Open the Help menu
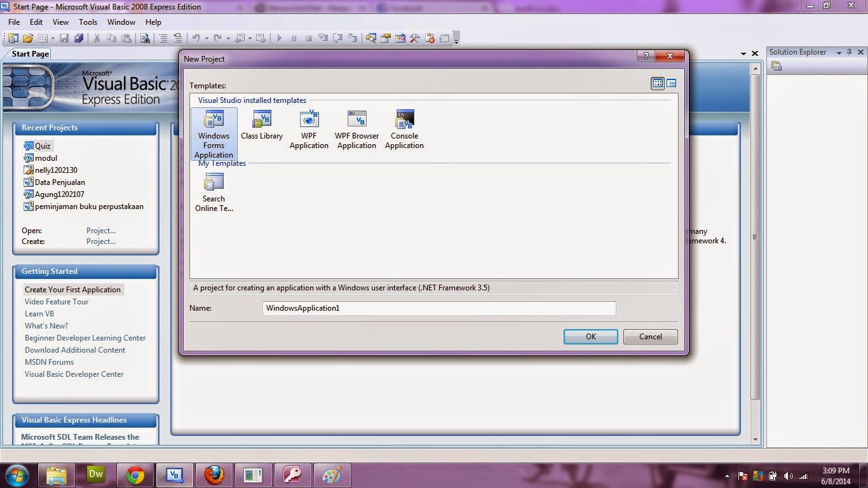 153,22
